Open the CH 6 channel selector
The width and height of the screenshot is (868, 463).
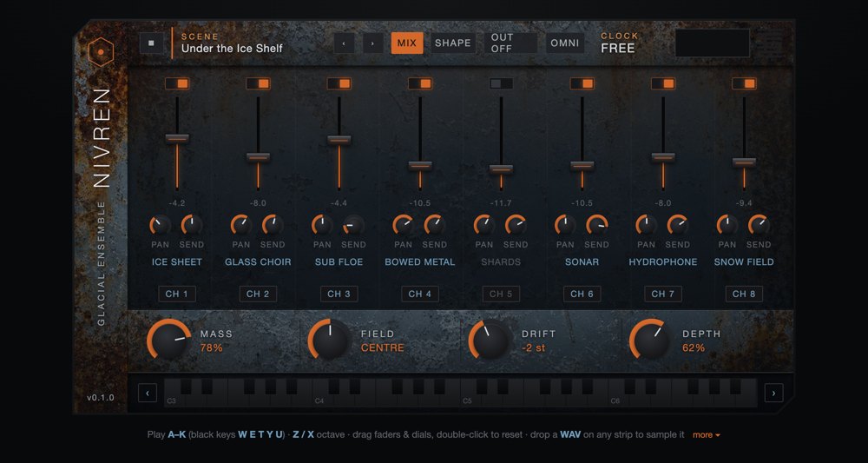(x=582, y=294)
